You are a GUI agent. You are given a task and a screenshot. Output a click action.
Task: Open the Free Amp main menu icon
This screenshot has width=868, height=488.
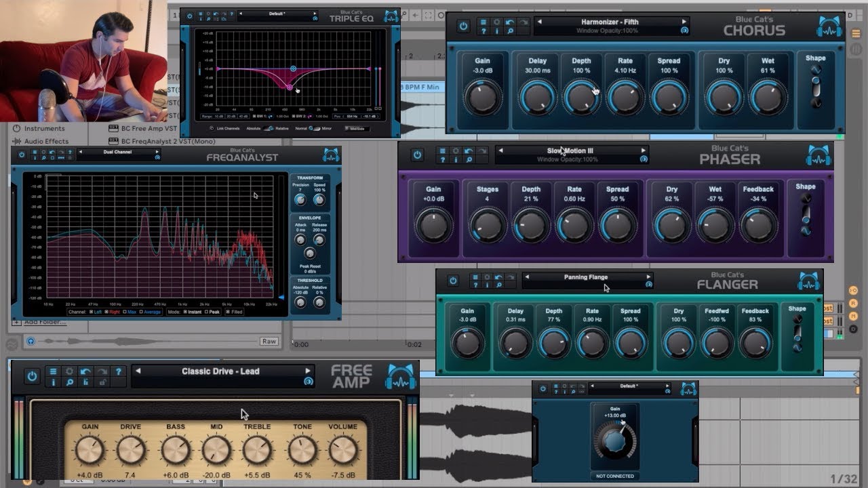(x=53, y=371)
